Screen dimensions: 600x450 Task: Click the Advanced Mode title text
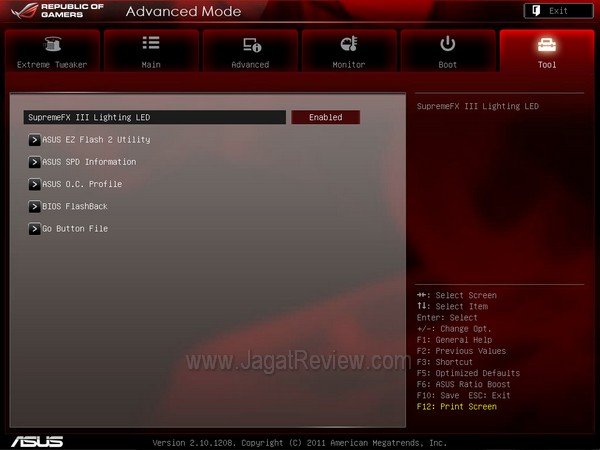pyautogui.click(x=183, y=11)
